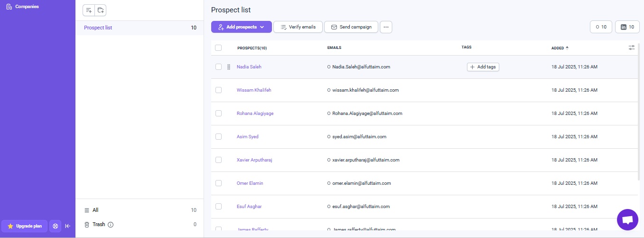Open the help lifebuoy icon

pyautogui.click(x=56, y=226)
